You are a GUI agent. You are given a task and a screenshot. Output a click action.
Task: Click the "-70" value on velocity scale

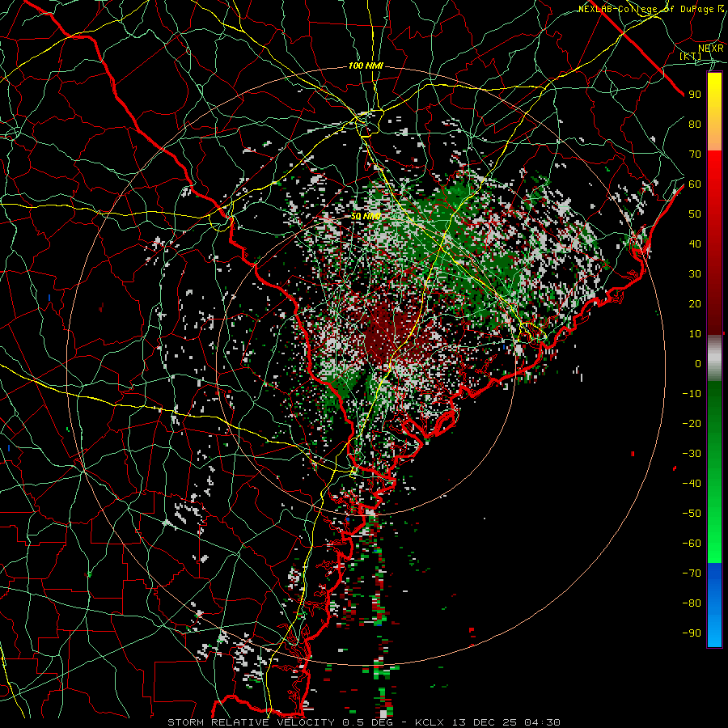pyautogui.click(x=692, y=574)
